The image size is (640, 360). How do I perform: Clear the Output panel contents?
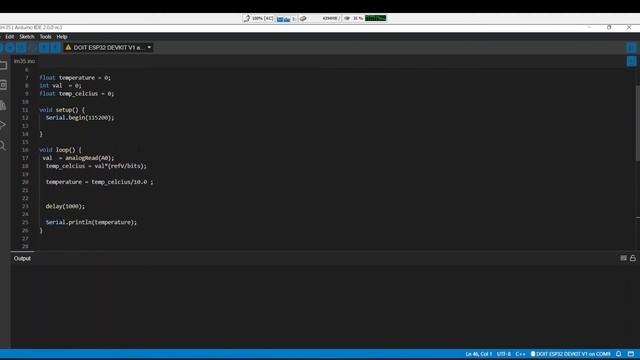pos(623,258)
